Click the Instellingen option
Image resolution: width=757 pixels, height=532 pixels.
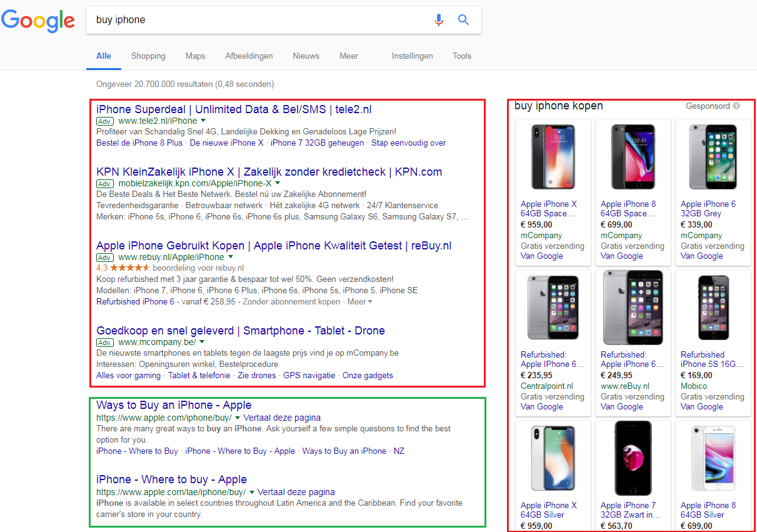(412, 56)
